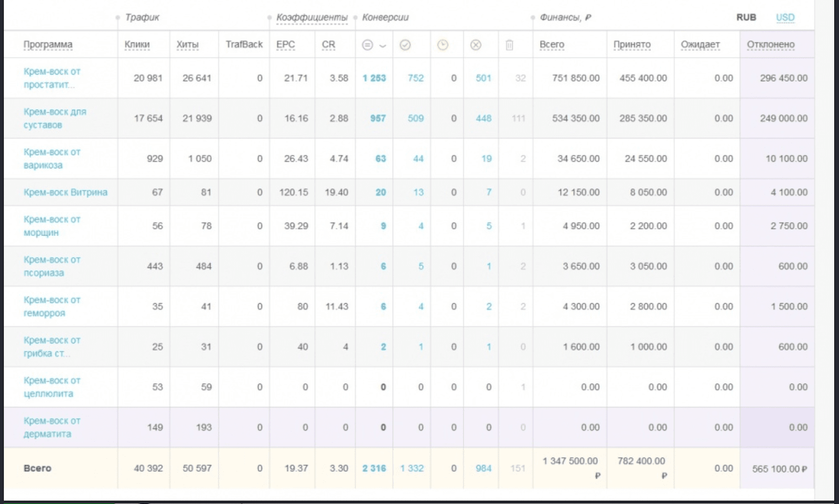Click 1 253 conversions for простатит row
Image resolution: width=839 pixels, height=504 pixels.
point(374,78)
